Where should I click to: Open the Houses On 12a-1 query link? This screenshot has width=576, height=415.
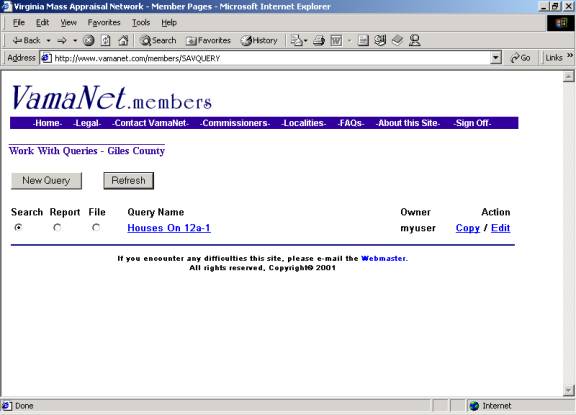[x=169, y=228]
